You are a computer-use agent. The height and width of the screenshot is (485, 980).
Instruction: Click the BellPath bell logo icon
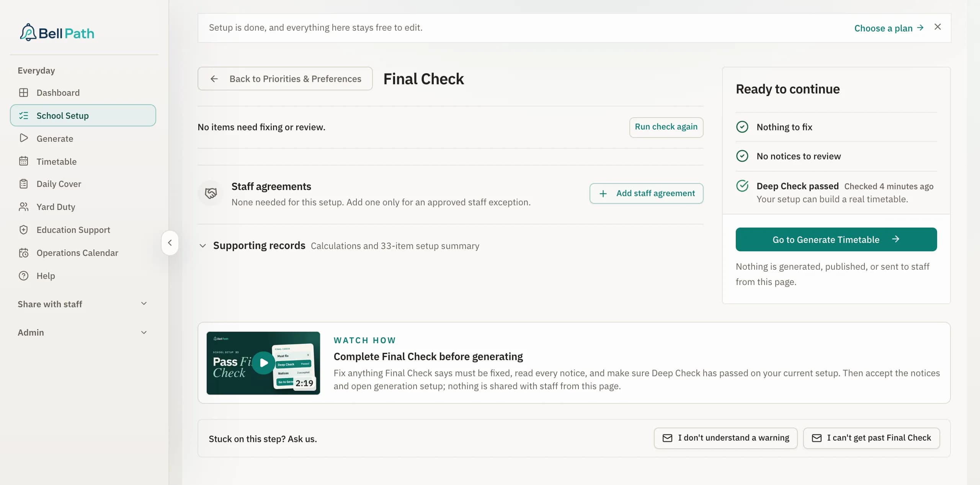(x=28, y=33)
